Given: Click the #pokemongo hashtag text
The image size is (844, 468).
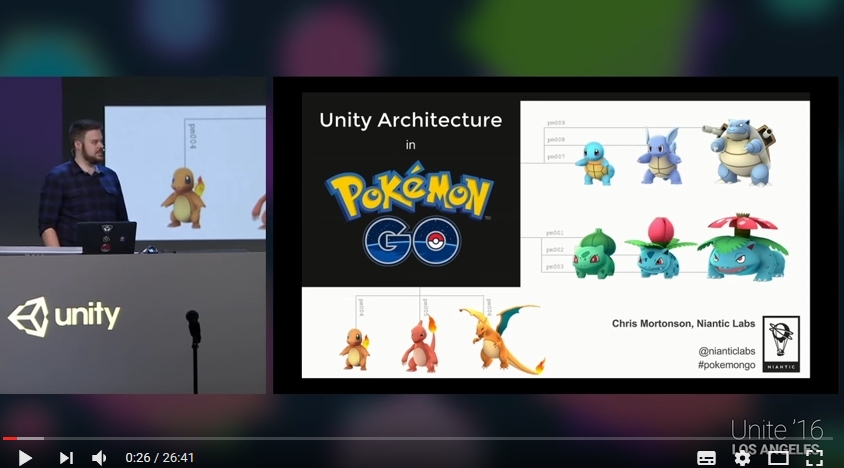Looking at the screenshot, I should pos(727,365).
